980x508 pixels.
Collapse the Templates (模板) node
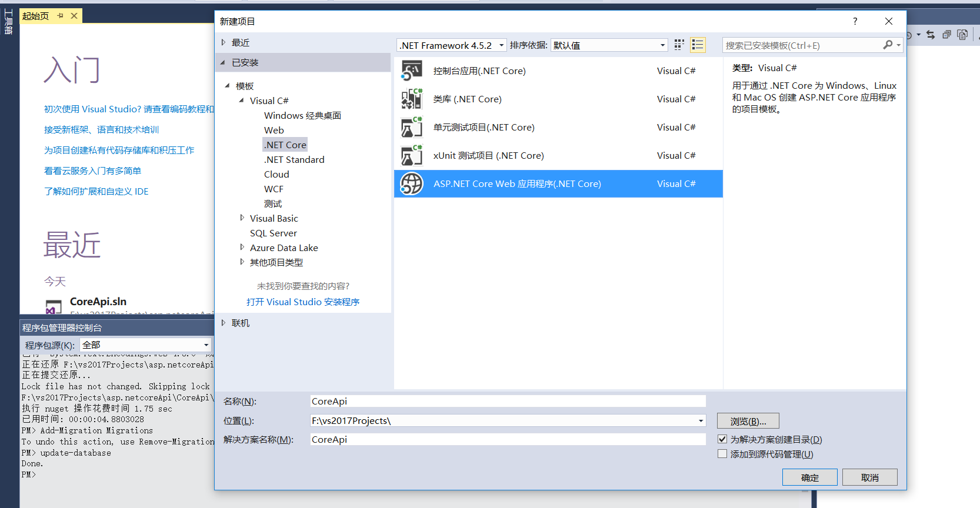[x=228, y=86]
